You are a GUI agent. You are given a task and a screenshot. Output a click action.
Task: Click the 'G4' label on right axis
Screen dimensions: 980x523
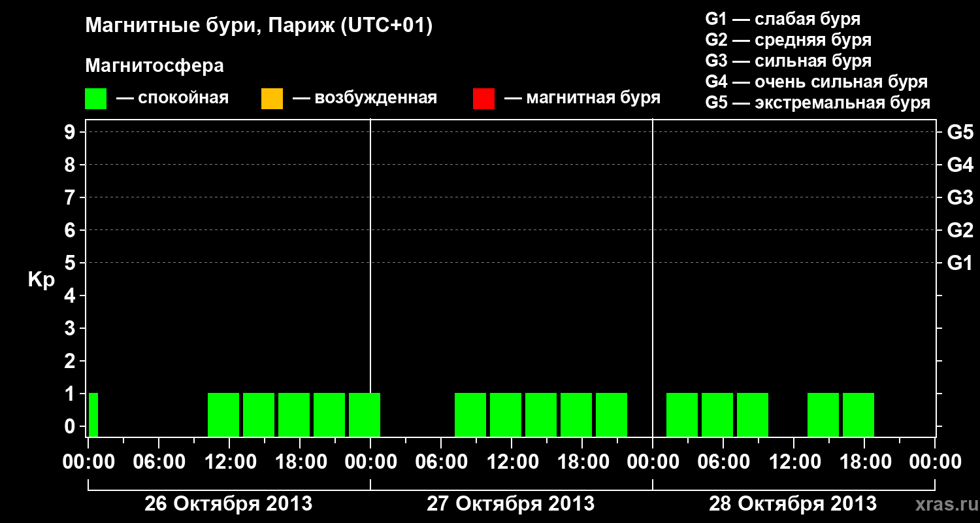coord(960,165)
